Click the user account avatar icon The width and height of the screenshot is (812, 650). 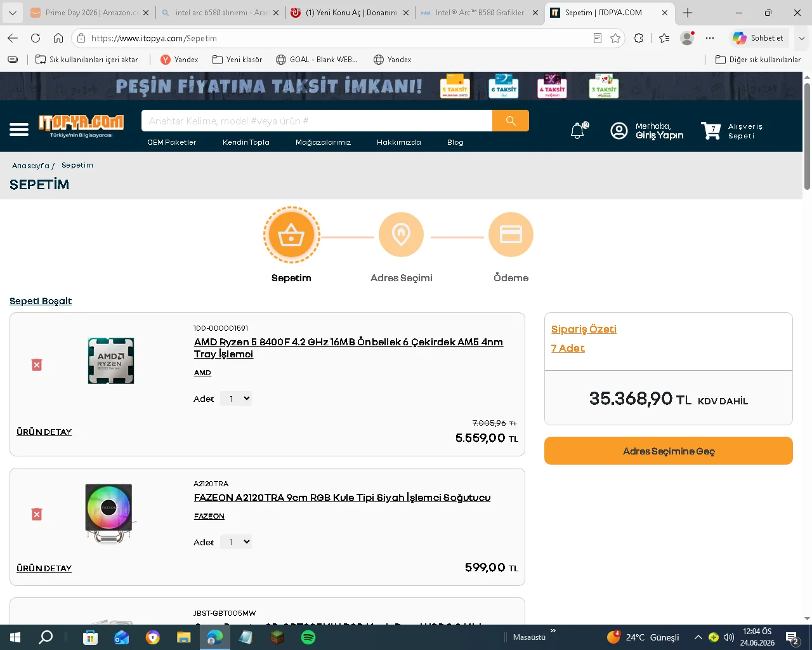point(619,131)
